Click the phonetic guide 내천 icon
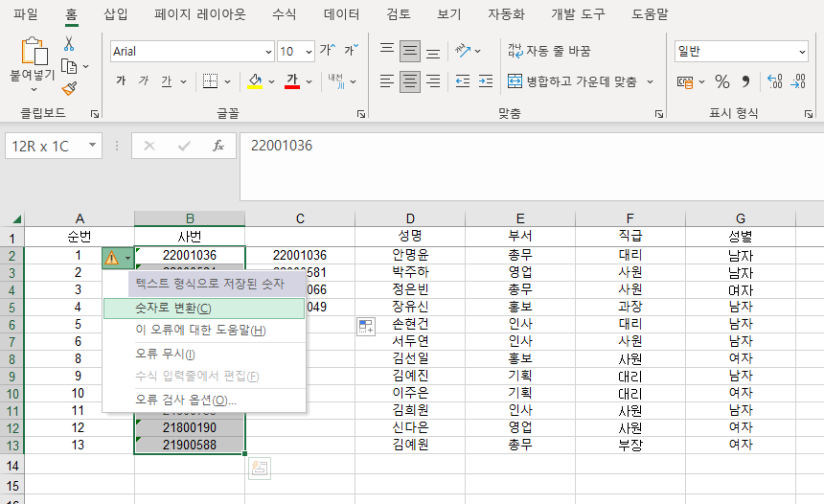 click(x=336, y=80)
